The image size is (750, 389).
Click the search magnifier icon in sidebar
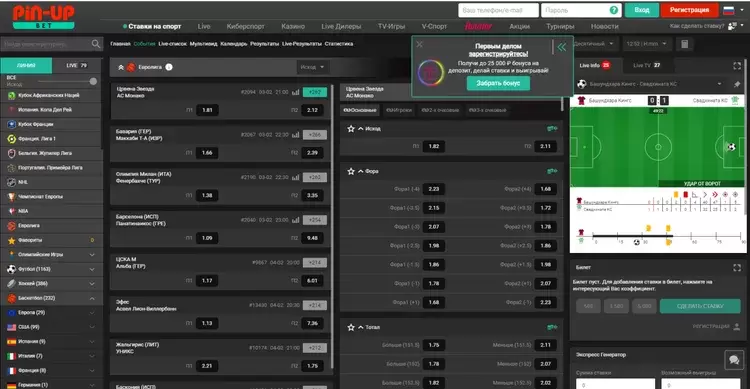point(96,44)
